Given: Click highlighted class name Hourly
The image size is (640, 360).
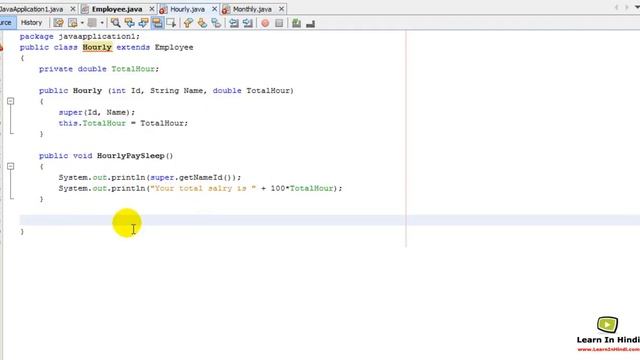Looking at the screenshot, I should tap(97, 47).
